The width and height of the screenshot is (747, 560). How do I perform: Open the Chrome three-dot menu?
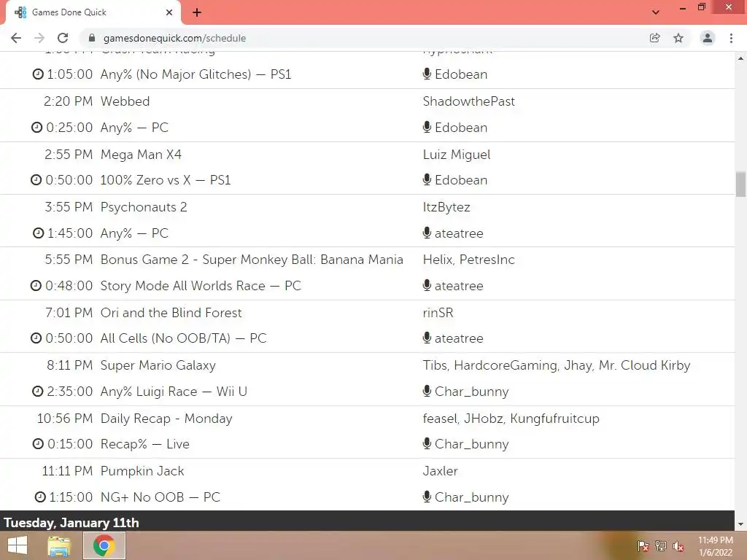[x=731, y=38]
